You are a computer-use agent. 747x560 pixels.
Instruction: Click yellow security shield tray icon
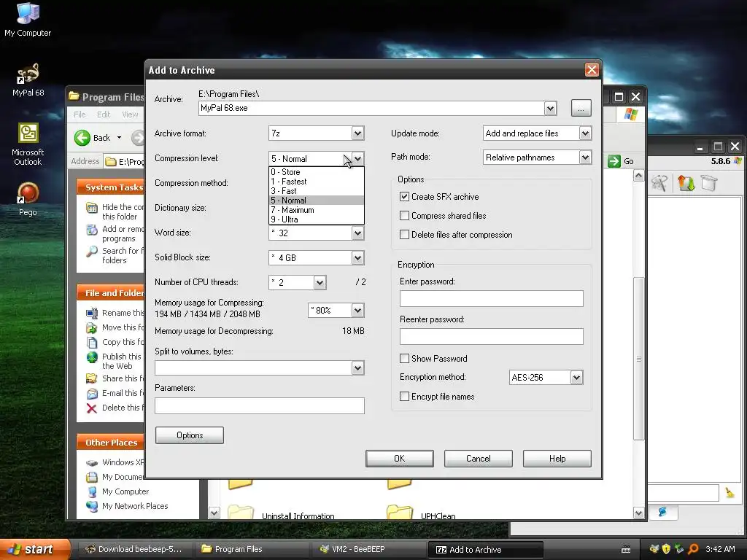[x=667, y=549]
